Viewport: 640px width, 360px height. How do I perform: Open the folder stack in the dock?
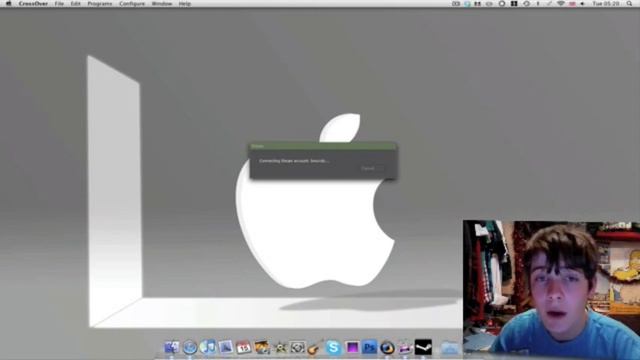coord(449,348)
